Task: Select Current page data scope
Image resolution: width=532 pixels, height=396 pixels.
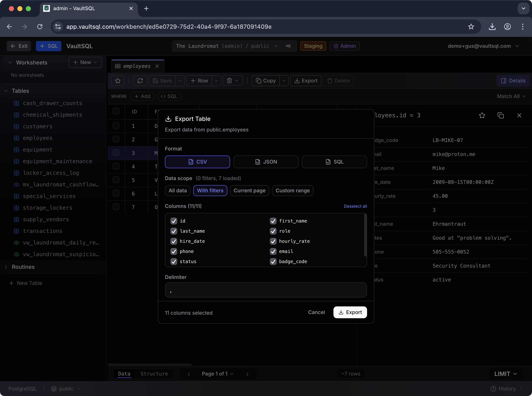Action: point(250,191)
